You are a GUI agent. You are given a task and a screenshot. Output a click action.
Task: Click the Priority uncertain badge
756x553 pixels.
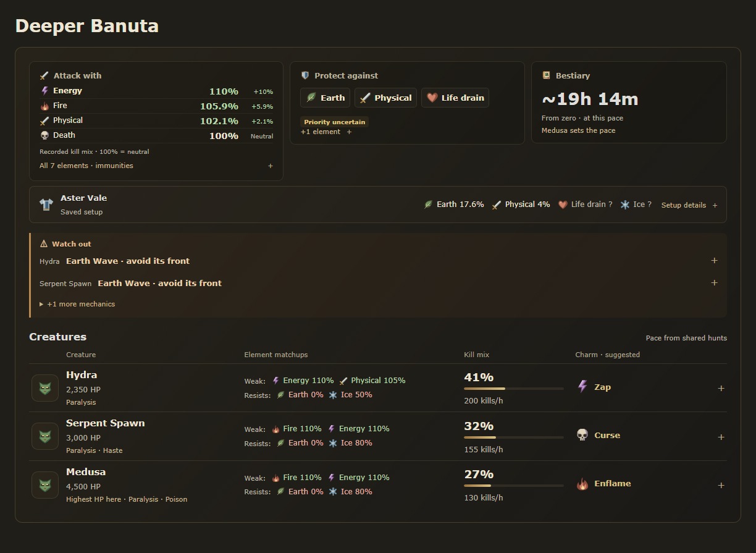335,122
